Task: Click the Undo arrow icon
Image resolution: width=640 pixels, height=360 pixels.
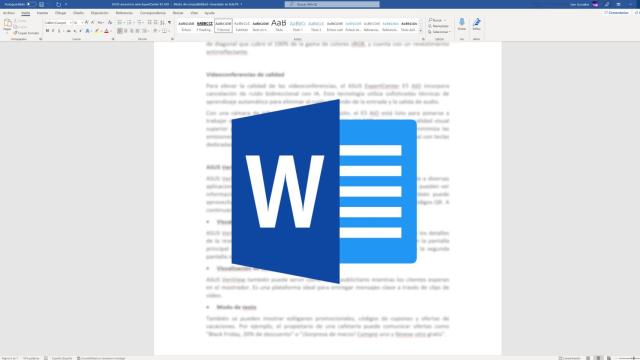Action: (x=58, y=4)
